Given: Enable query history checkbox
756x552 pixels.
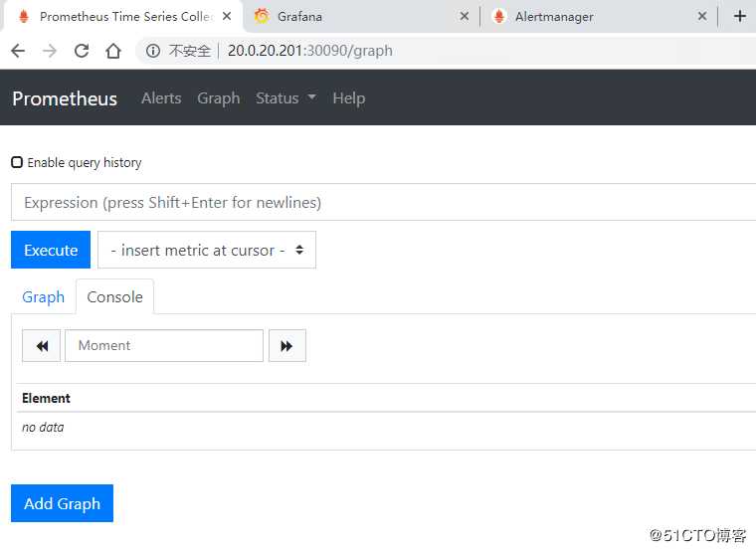Looking at the screenshot, I should point(17,162).
